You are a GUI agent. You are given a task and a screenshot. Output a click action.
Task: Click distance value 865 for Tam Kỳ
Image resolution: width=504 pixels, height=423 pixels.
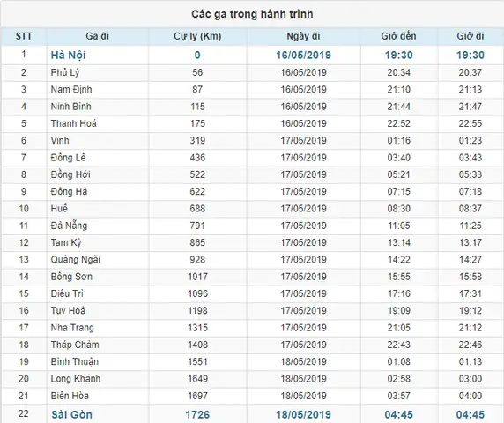(x=197, y=242)
